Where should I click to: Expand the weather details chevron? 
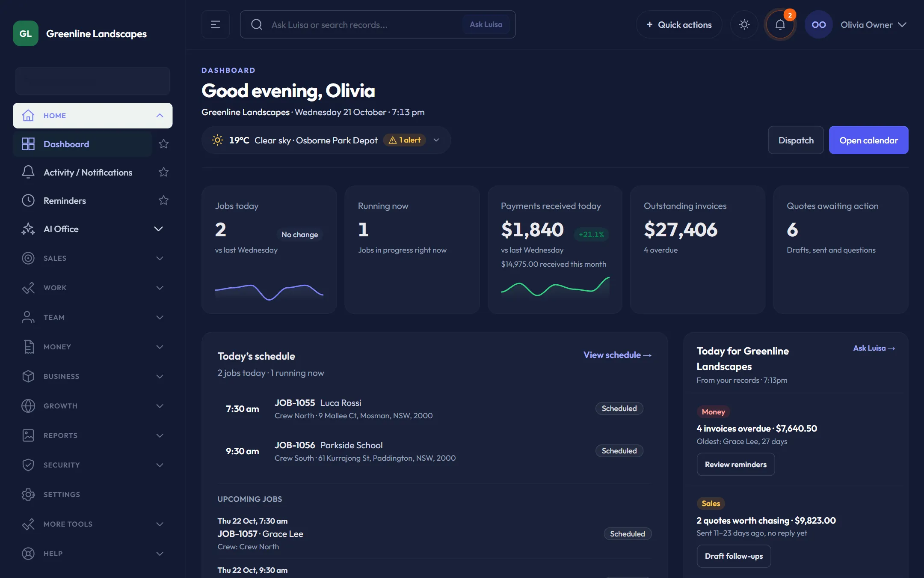pyautogui.click(x=436, y=140)
